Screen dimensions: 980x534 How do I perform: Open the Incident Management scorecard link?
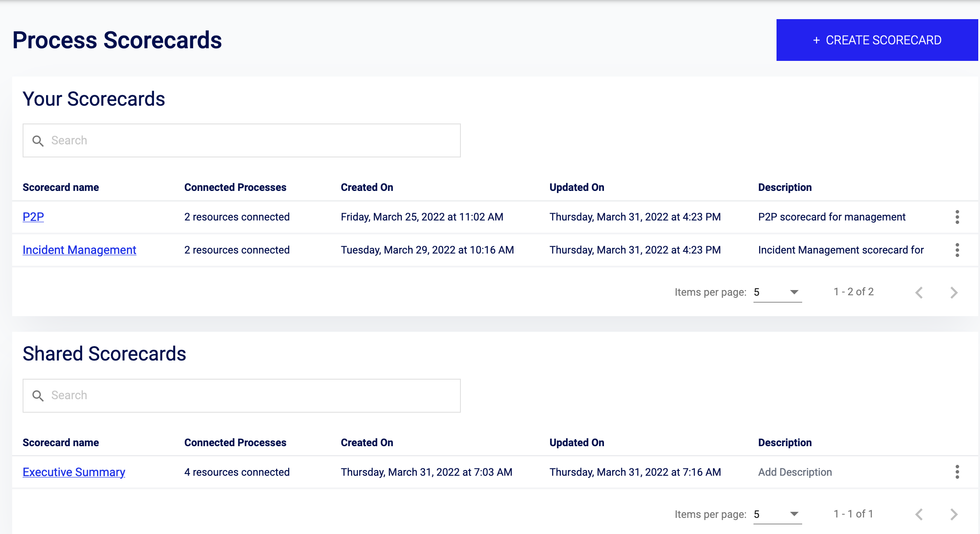coord(80,249)
